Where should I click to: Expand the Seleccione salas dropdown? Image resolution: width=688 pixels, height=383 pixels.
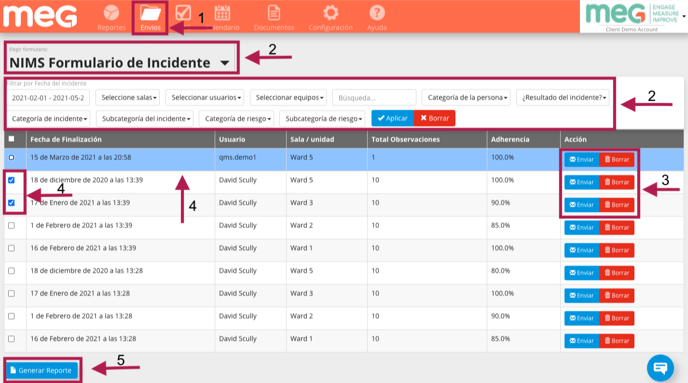(128, 97)
